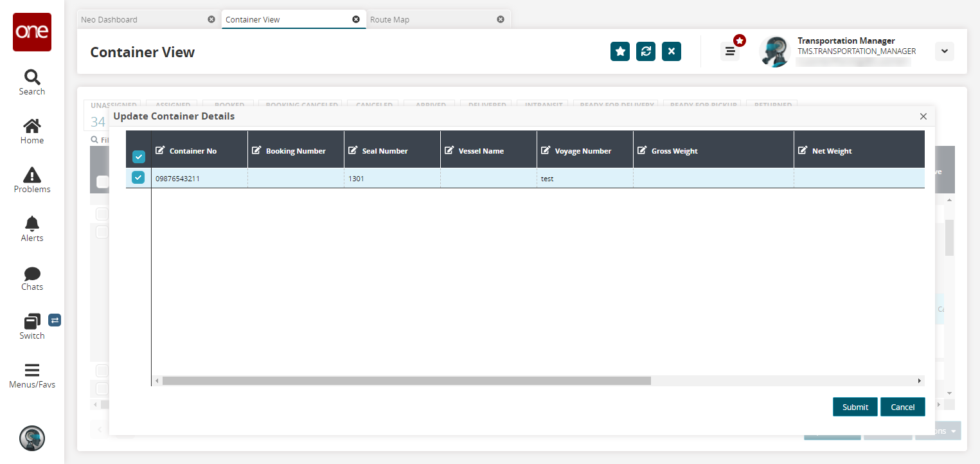The width and height of the screenshot is (980, 464).
Task: Close the Update Container Details dialog
Action: click(923, 116)
